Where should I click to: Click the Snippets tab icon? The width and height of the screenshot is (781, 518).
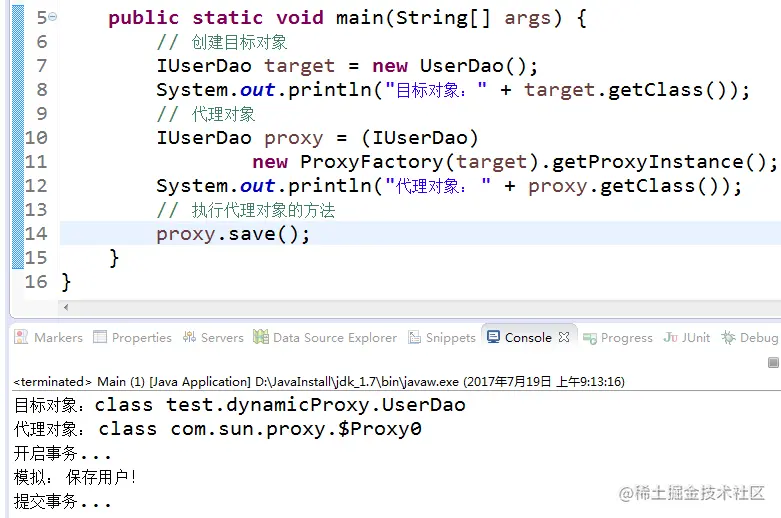pos(414,337)
